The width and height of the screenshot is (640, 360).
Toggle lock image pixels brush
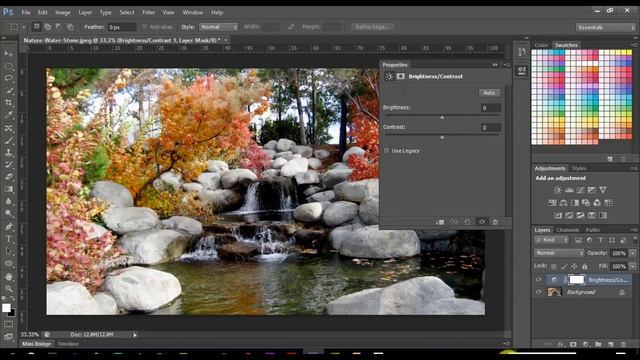(564, 266)
